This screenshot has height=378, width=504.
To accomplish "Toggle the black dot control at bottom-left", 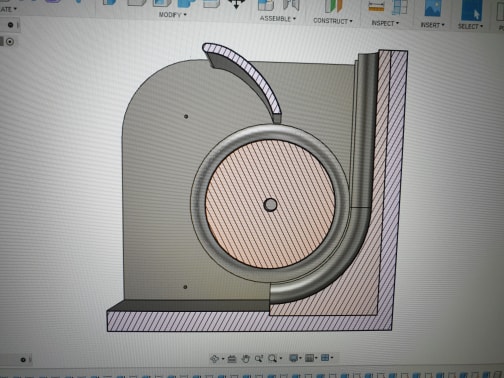I will (x=23, y=360).
